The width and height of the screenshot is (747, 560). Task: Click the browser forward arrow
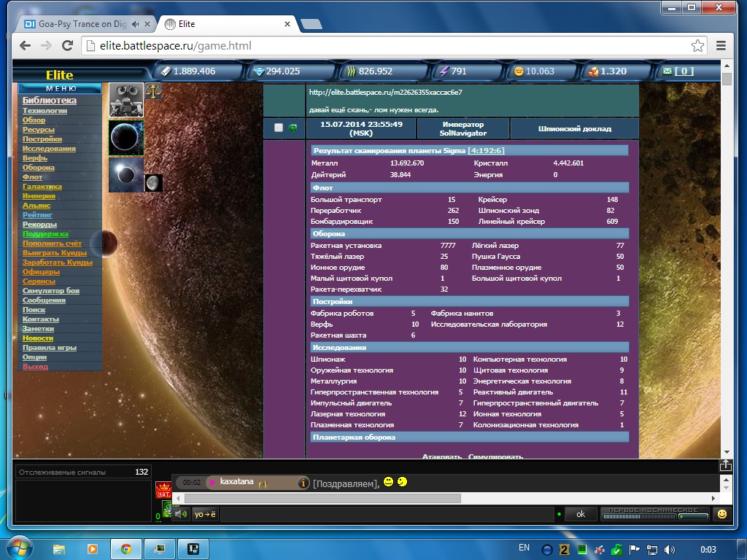tap(46, 46)
